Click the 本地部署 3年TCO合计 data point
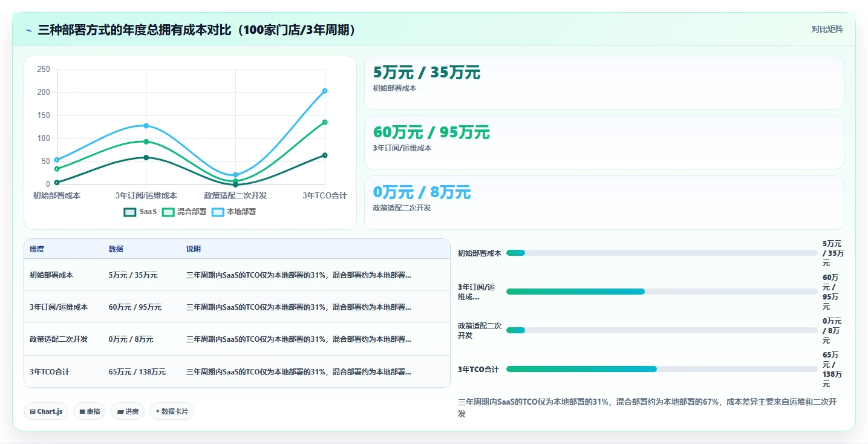This screenshot has height=444, width=868. tap(325, 91)
